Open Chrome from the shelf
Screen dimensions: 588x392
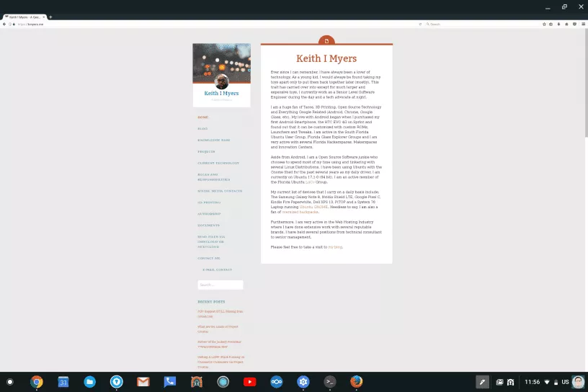37,381
